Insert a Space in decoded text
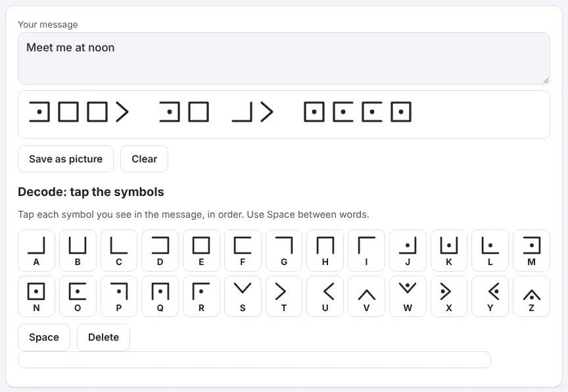The width and height of the screenshot is (568, 392). pyautogui.click(x=44, y=337)
